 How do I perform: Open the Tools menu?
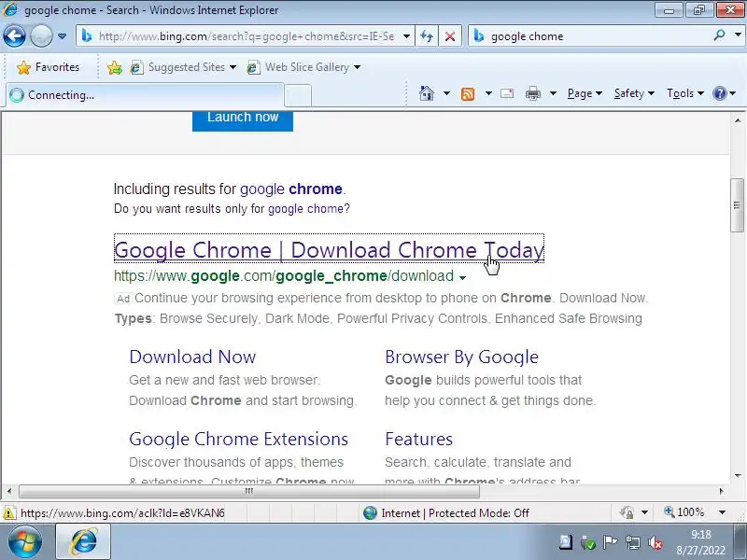coord(685,93)
